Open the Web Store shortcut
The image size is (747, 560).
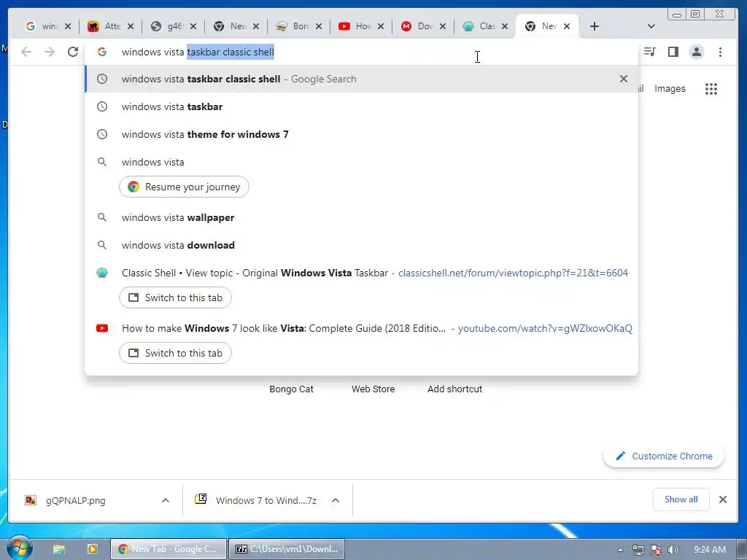pyautogui.click(x=373, y=389)
